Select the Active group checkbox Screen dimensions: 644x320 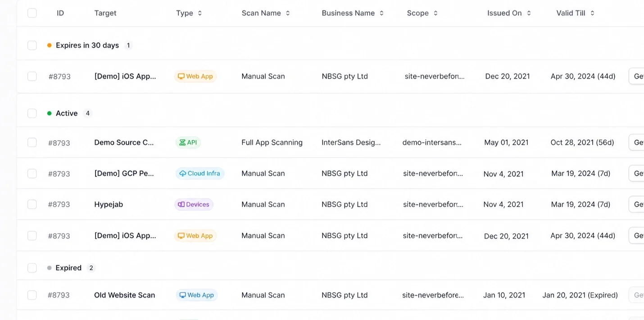(x=32, y=113)
